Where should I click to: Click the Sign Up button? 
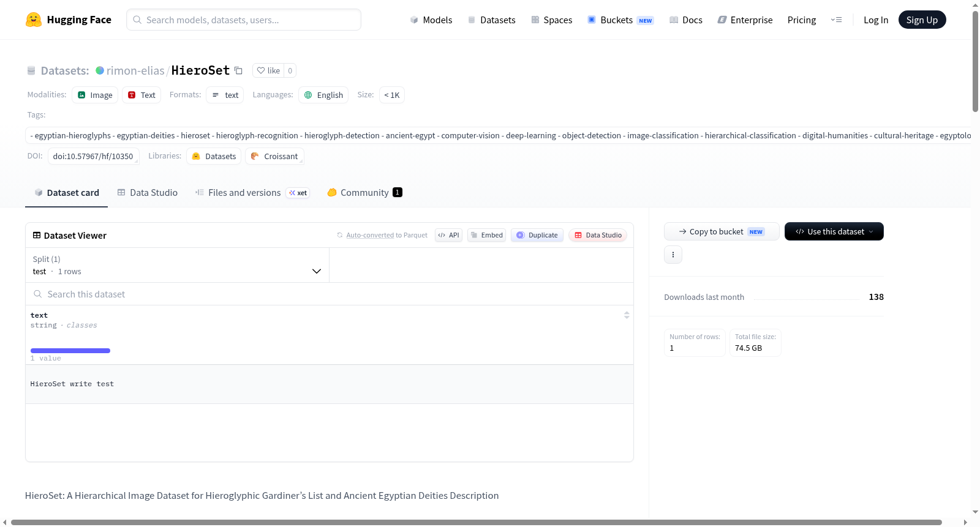[922, 20]
